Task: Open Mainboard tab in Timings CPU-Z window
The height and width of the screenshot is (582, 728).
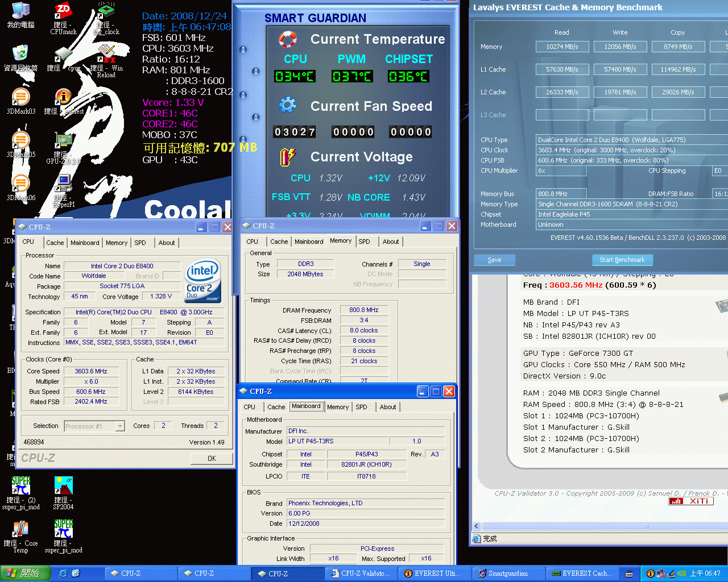Action: click(x=309, y=242)
